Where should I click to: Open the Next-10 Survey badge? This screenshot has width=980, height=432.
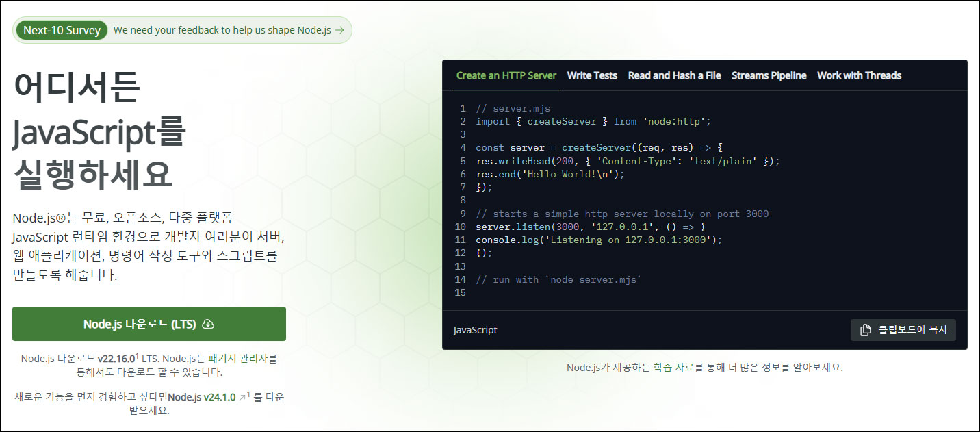click(62, 30)
